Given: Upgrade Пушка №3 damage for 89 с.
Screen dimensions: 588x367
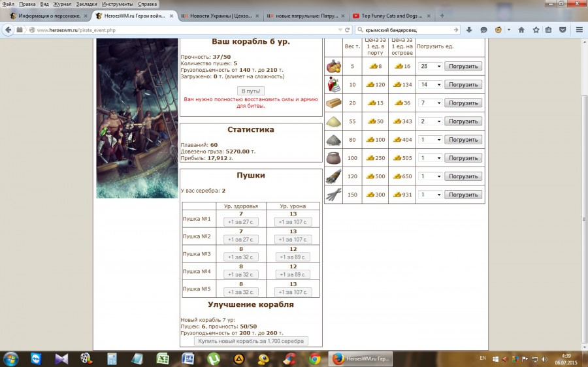Looking at the screenshot, I should (x=293, y=257).
